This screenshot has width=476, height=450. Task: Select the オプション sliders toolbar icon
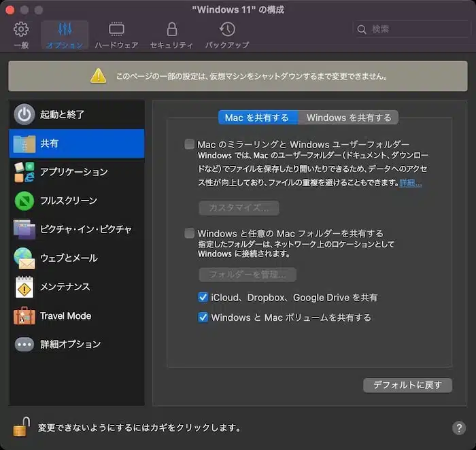coord(65,29)
